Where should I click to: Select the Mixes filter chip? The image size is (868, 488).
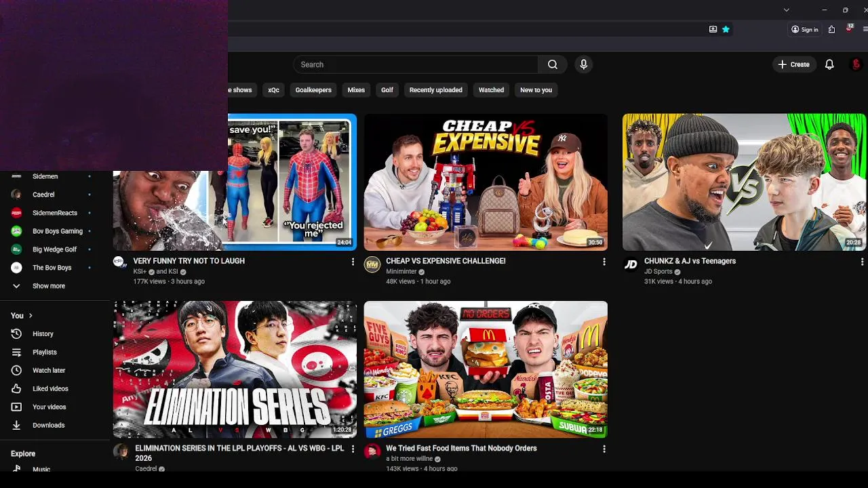pos(356,89)
